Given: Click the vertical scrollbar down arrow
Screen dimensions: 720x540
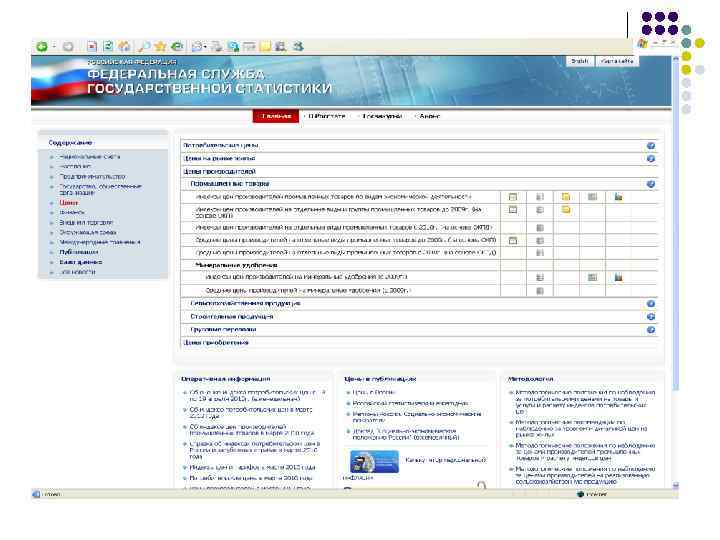Looking at the screenshot, I should (675, 485).
